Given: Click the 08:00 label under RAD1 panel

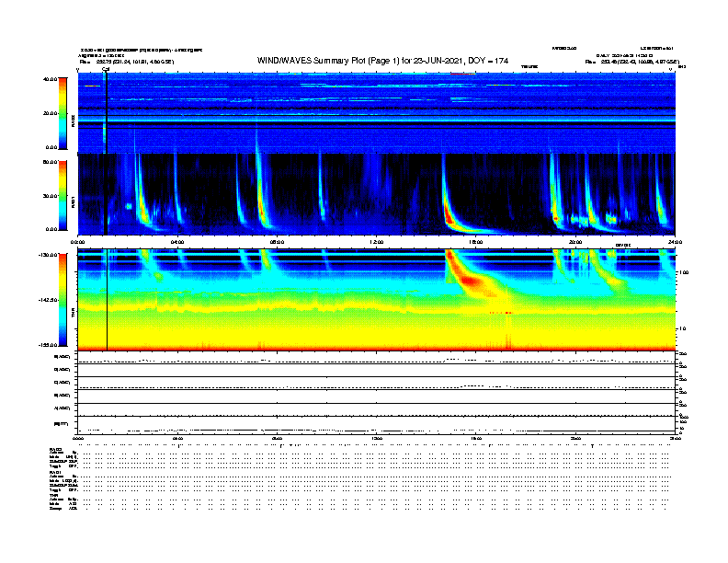Looking at the screenshot, I should coord(277,242).
